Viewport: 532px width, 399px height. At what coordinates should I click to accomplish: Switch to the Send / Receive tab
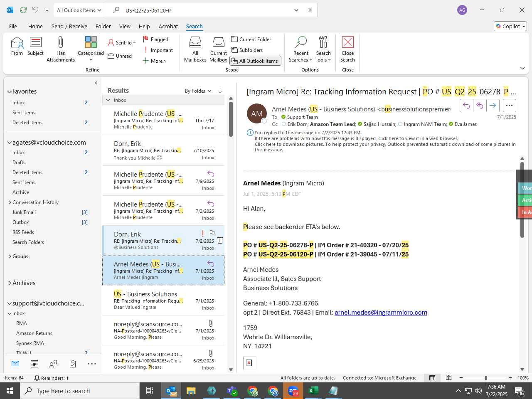tap(69, 26)
